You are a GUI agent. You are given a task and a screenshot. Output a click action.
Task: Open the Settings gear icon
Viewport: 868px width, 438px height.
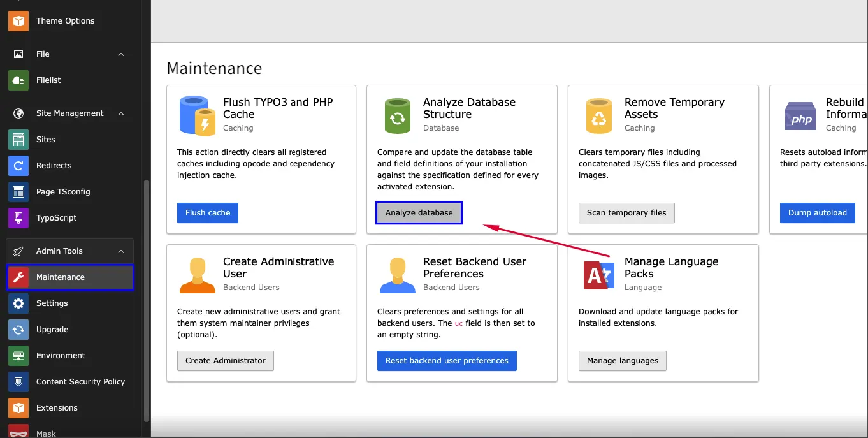point(18,303)
